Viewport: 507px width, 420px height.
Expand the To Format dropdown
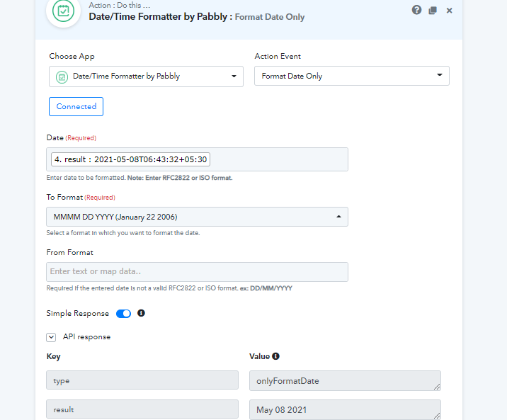pos(198,217)
